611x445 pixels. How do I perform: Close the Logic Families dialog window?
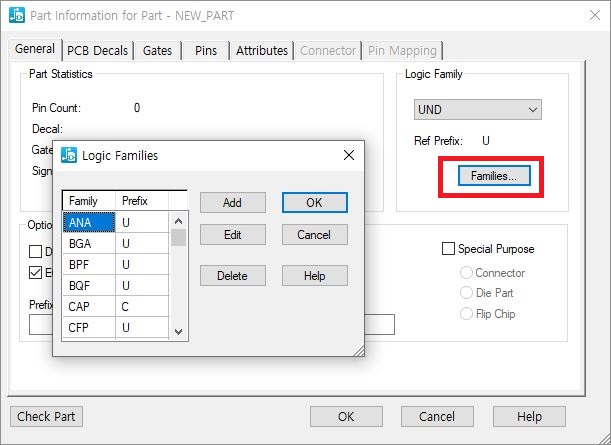(x=348, y=155)
